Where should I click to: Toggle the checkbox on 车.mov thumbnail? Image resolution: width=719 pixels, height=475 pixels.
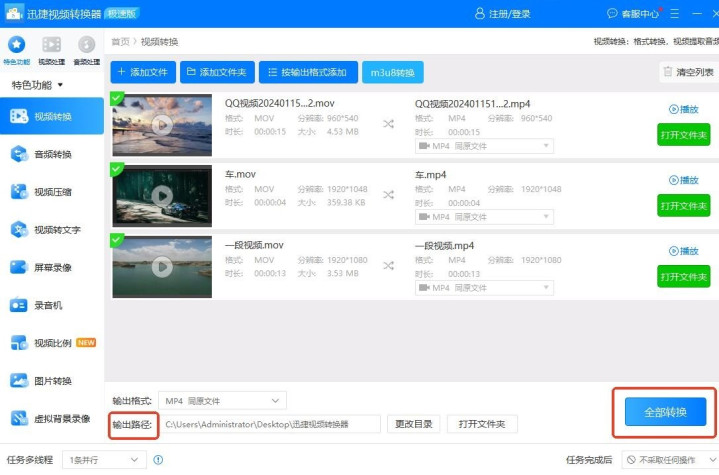click(117, 169)
